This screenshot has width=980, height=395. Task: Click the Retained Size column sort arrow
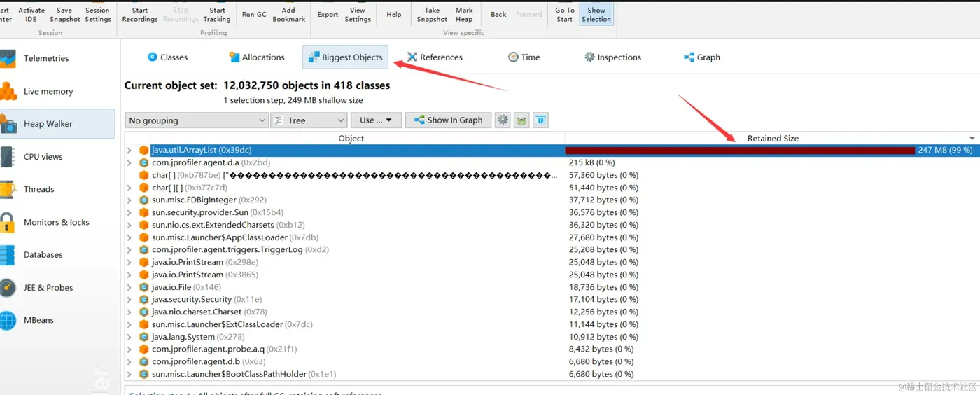click(x=972, y=139)
